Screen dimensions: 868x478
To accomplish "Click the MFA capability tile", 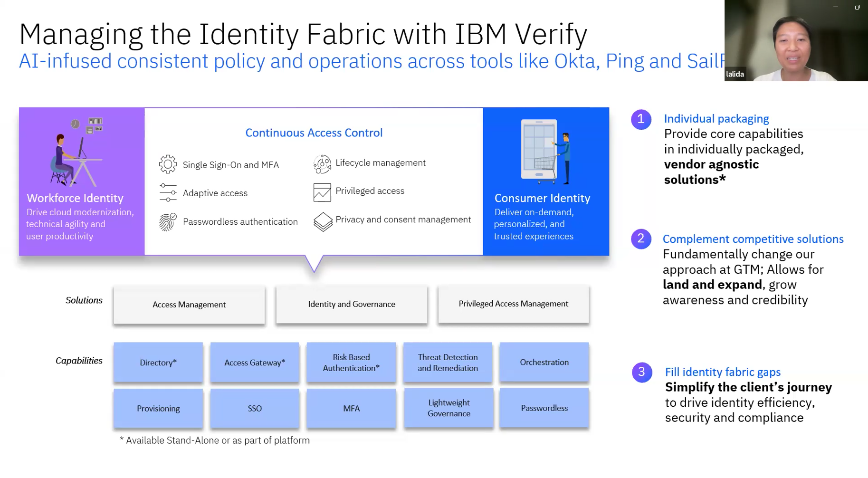I will coord(351,409).
